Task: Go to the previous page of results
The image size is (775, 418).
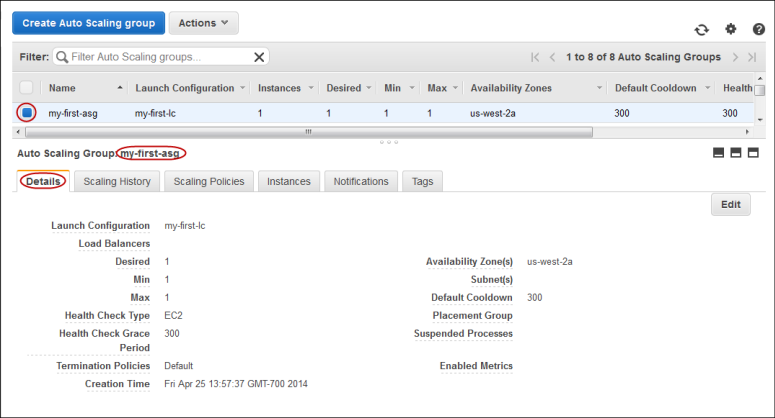Action: [x=553, y=58]
